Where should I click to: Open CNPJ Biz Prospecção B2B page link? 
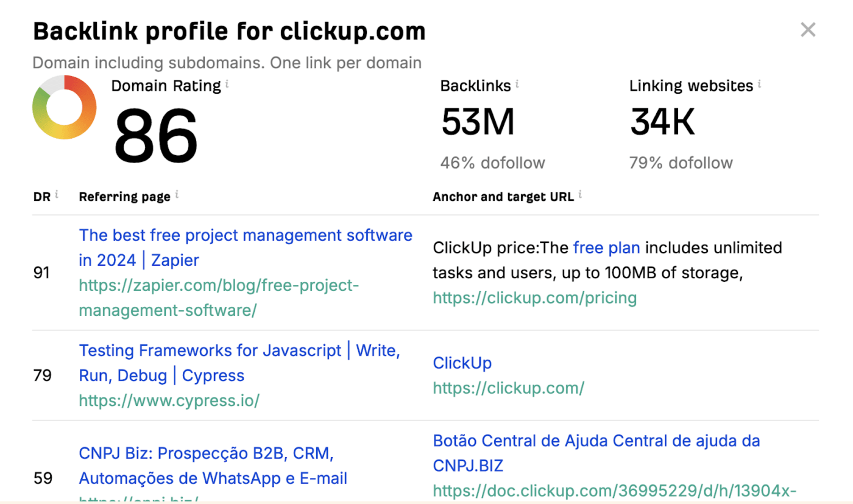(213, 466)
